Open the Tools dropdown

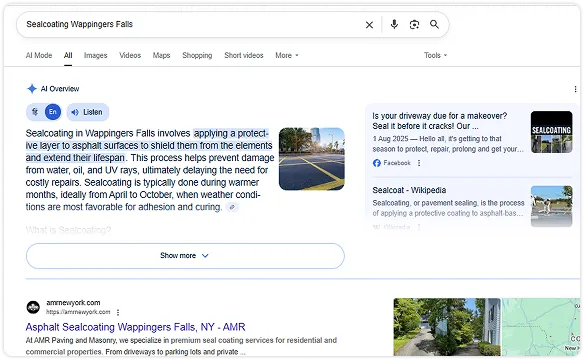pyautogui.click(x=435, y=55)
